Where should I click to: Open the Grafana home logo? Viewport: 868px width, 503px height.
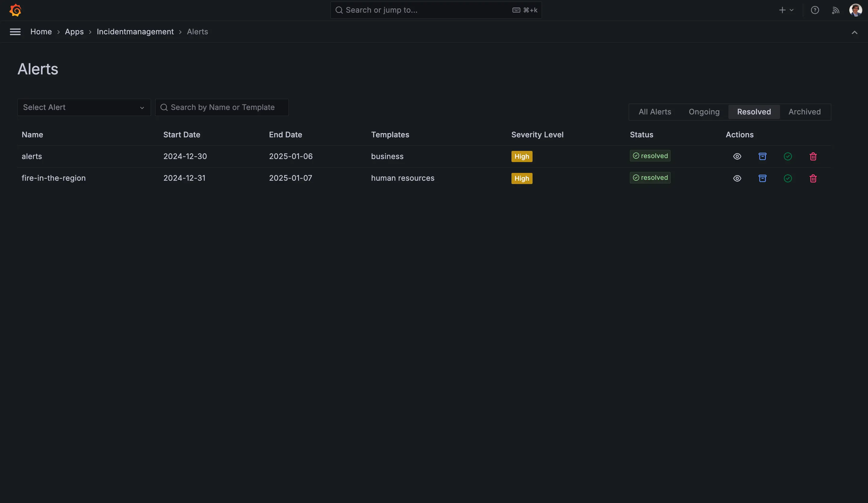click(x=15, y=10)
